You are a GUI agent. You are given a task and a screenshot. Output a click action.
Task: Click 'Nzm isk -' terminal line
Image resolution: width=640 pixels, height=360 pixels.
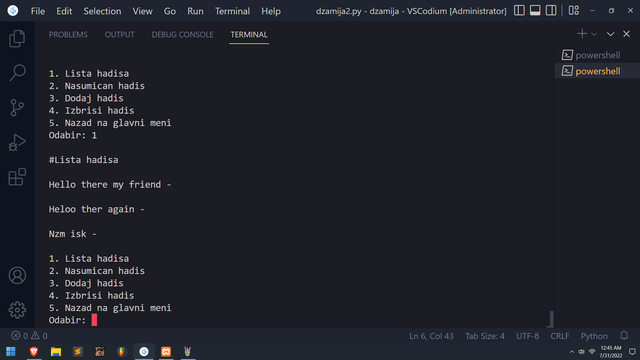[x=73, y=234]
